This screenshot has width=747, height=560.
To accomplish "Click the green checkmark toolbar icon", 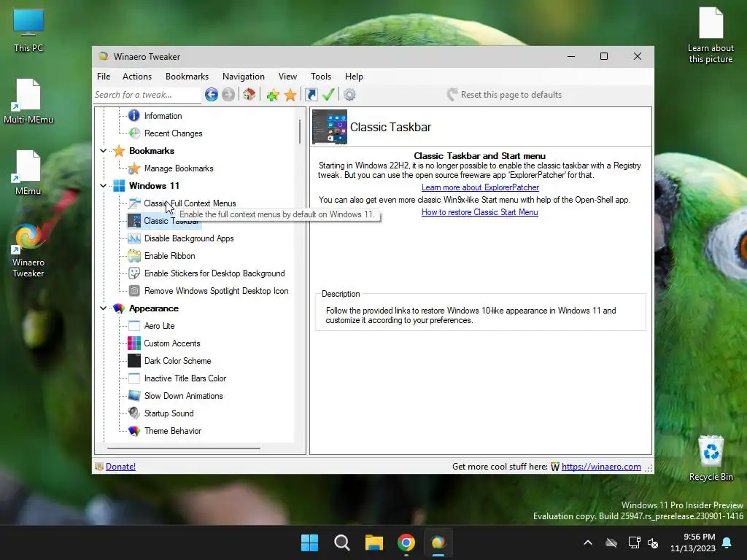I will coord(328,94).
